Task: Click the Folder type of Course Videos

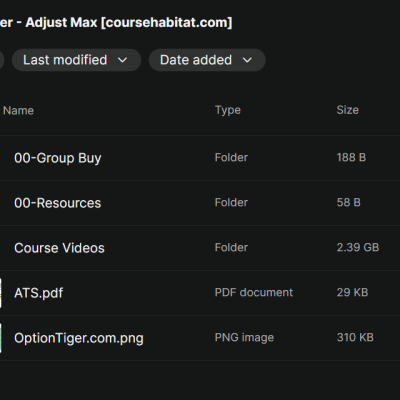Action: pyautogui.click(x=231, y=247)
